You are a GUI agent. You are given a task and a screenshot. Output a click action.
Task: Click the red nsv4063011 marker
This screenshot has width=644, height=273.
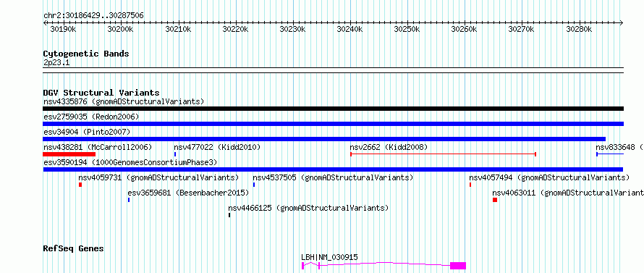pos(495,200)
